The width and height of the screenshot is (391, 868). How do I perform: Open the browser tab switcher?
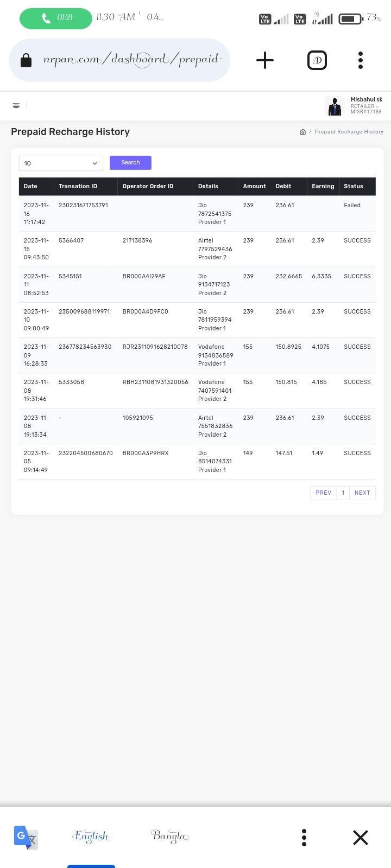pyautogui.click(x=317, y=60)
